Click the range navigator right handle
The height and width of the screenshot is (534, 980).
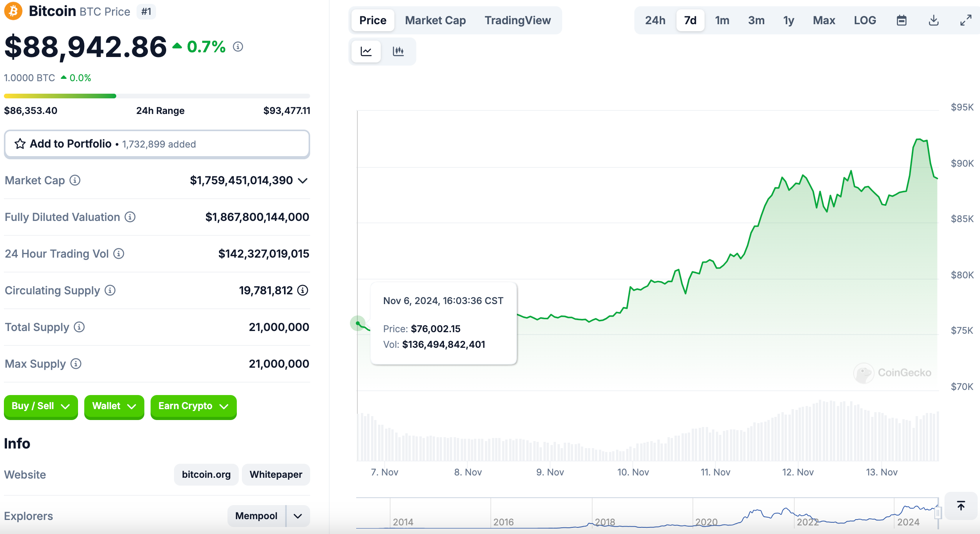click(938, 513)
